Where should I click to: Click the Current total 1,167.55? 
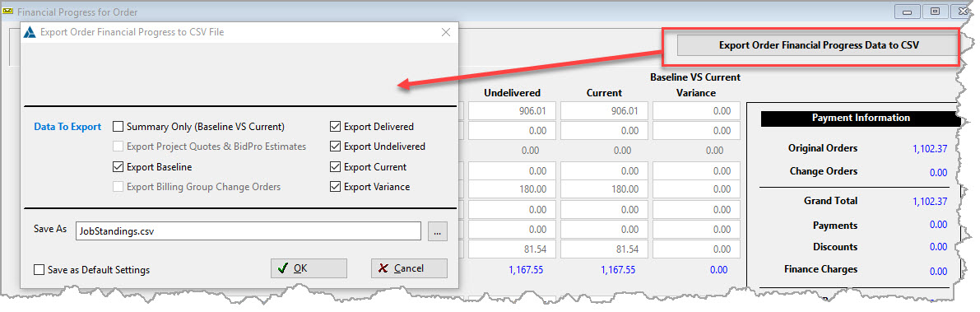[619, 270]
